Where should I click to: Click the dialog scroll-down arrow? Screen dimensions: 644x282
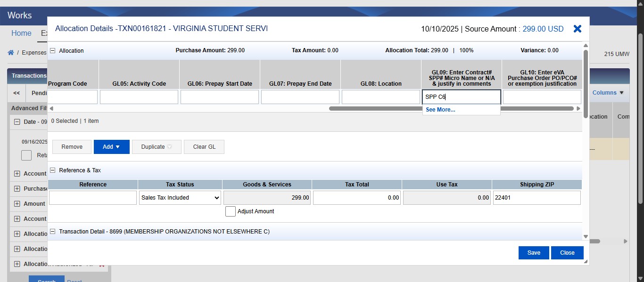586,237
